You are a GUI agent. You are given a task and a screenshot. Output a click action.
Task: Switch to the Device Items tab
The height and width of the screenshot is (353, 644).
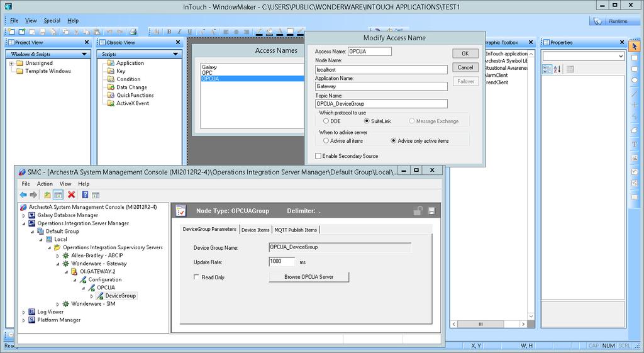click(255, 230)
